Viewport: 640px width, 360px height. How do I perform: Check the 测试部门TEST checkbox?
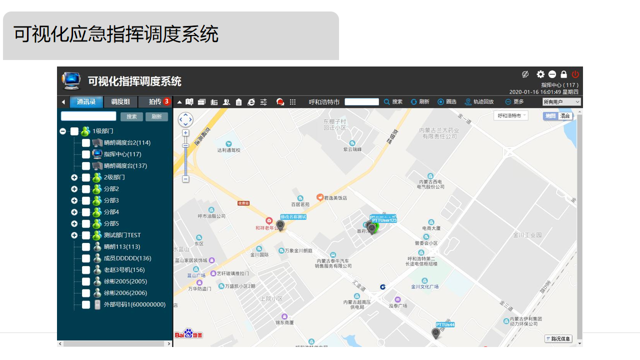(x=86, y=235)
